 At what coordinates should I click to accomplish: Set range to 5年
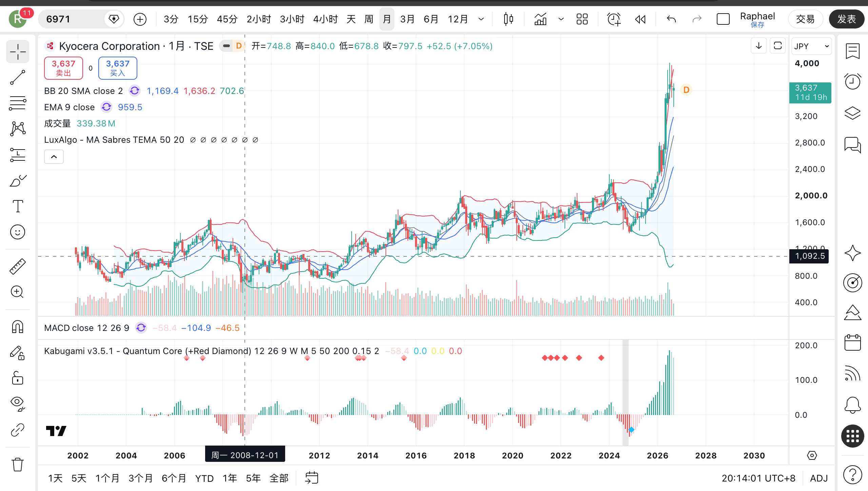click(253, 478)
